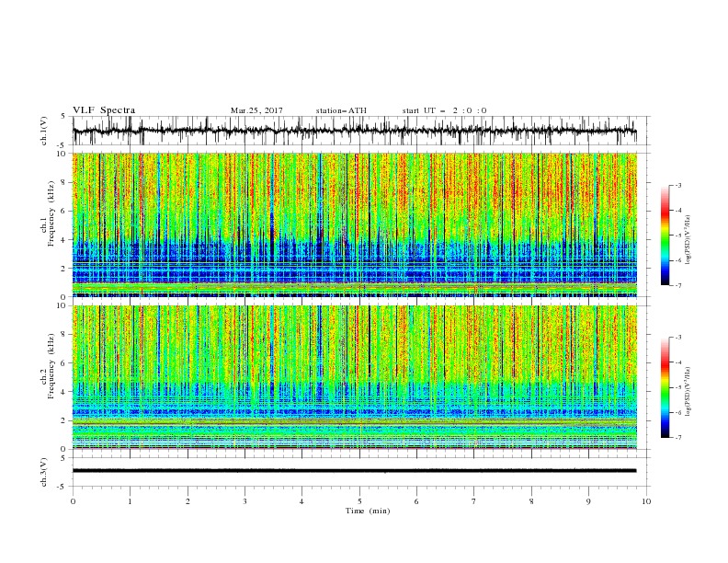Click the time-axis tick label "1"
This screenshot has width=728, height=563.
tap(130, 501)
